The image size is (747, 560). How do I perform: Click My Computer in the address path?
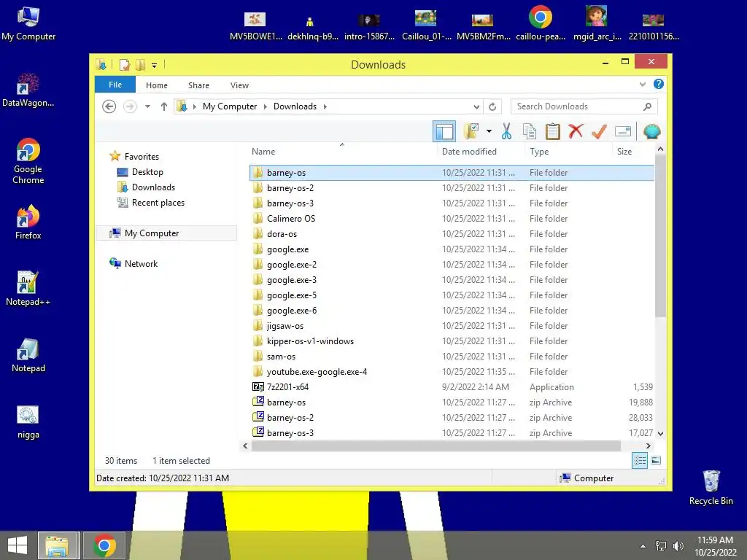230,106
